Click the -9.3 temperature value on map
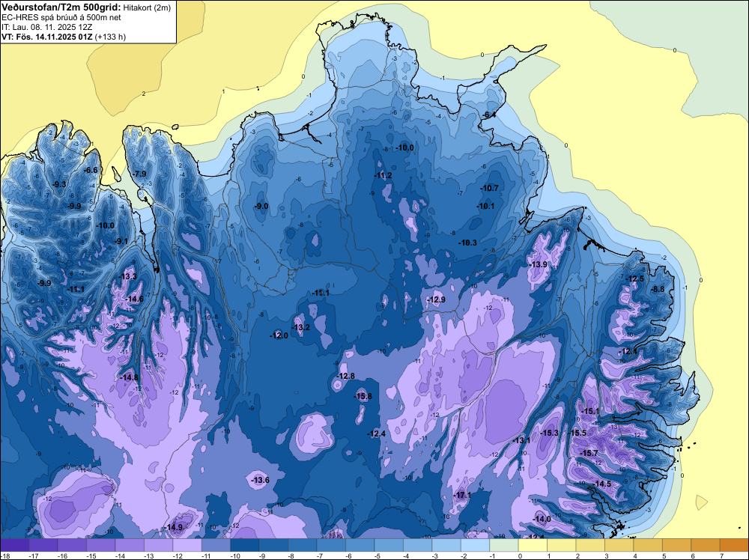 coord(59,184)
